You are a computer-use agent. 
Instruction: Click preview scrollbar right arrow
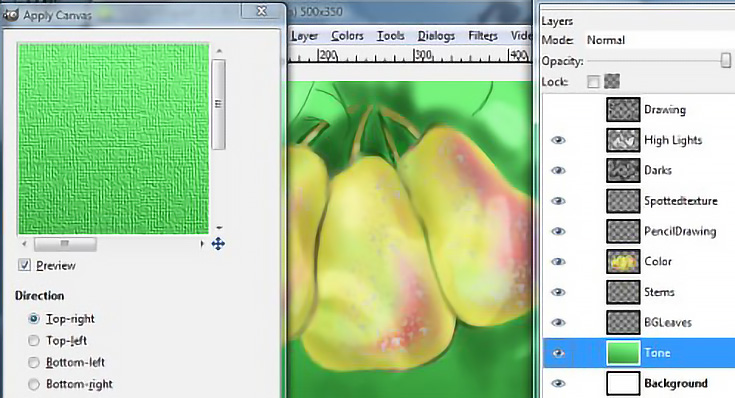click(202, 244)
